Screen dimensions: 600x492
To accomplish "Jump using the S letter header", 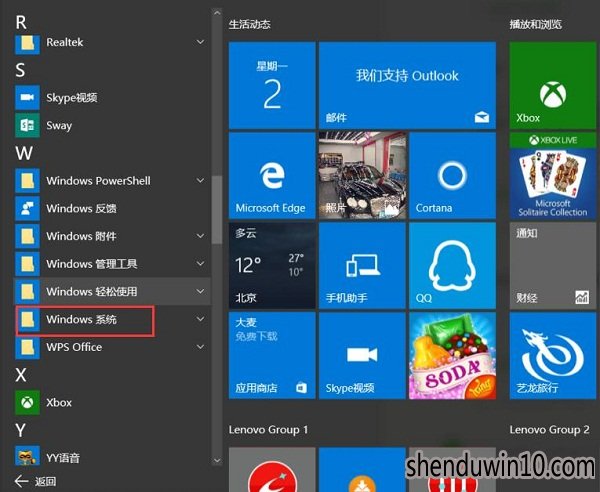I will click(x=20, y=70).
